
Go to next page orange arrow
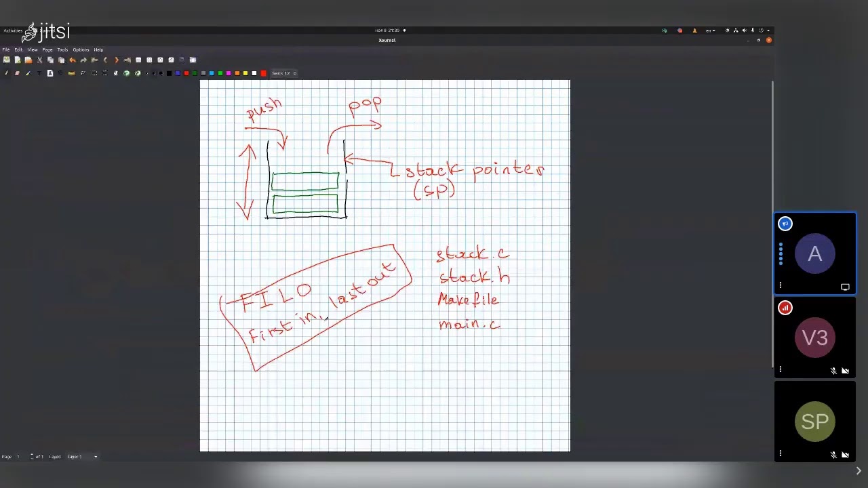[117, 60]
